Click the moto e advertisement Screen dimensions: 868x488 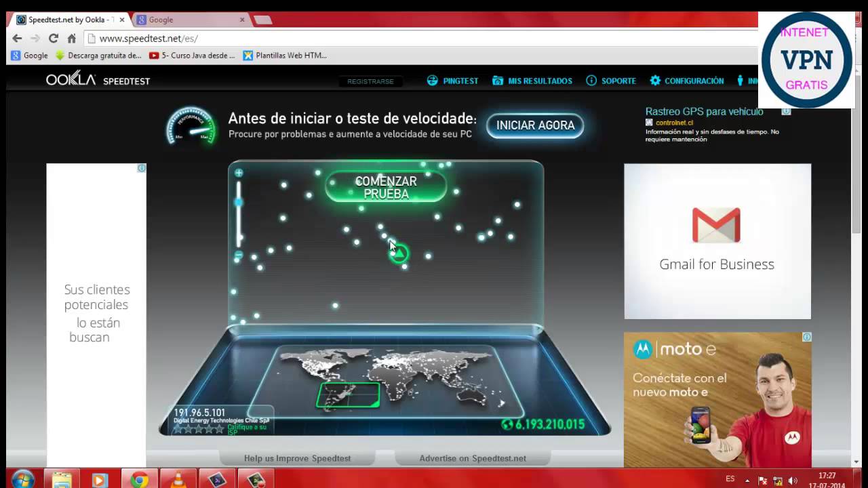(717, 400)
